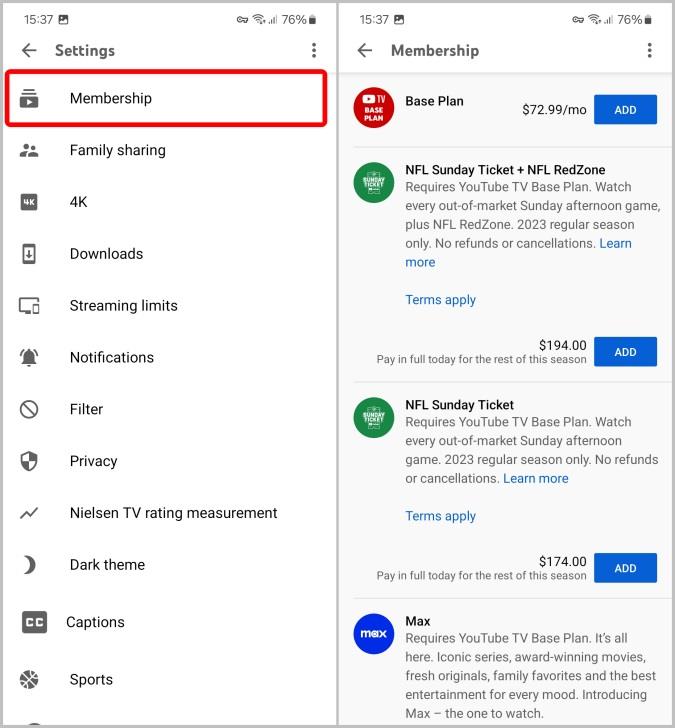This screenshot has height=728, width=675.
Task: Tap the Settings header title
Action: click(85, 51)
